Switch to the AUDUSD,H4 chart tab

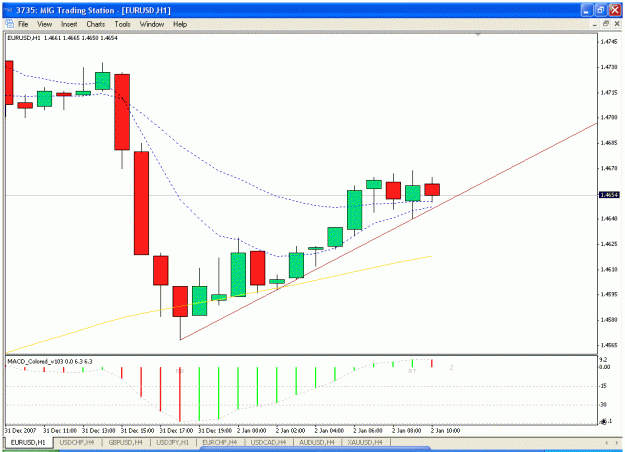coord(317,442)
